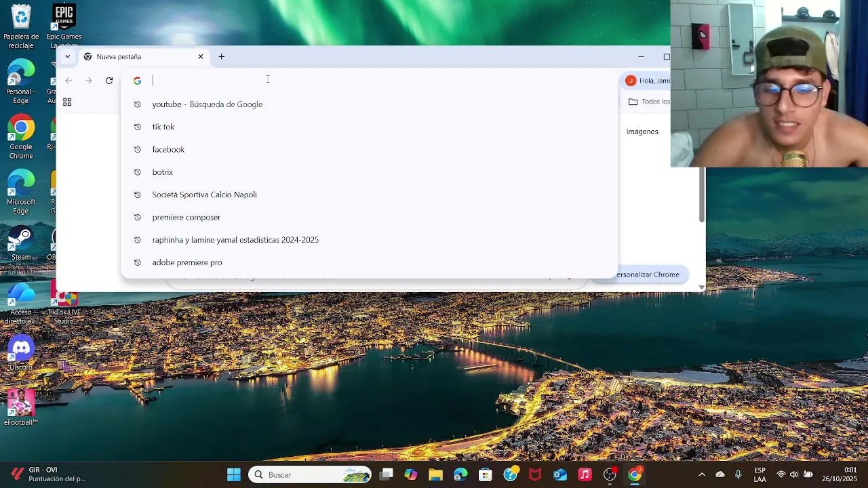Viewport: 868px width, 488px height.
Task: Open OBS Studio taskbar icon
Action: [610, 474]
